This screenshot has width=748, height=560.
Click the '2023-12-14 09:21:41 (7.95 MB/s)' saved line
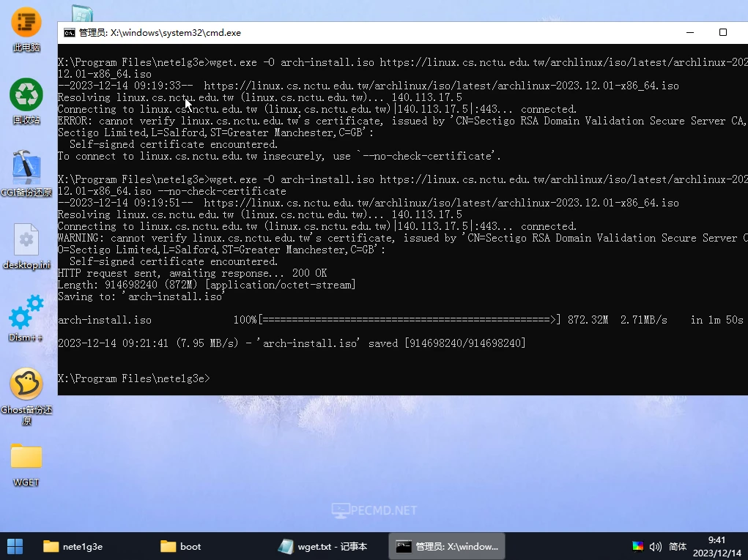point(292,343)
